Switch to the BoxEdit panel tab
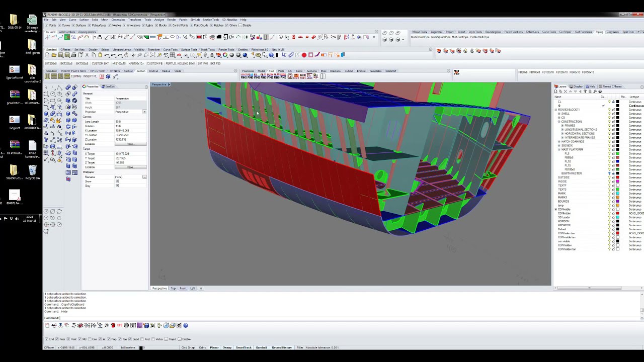Image resolution: width=644 pixels, height=362 pixels. 108,86
